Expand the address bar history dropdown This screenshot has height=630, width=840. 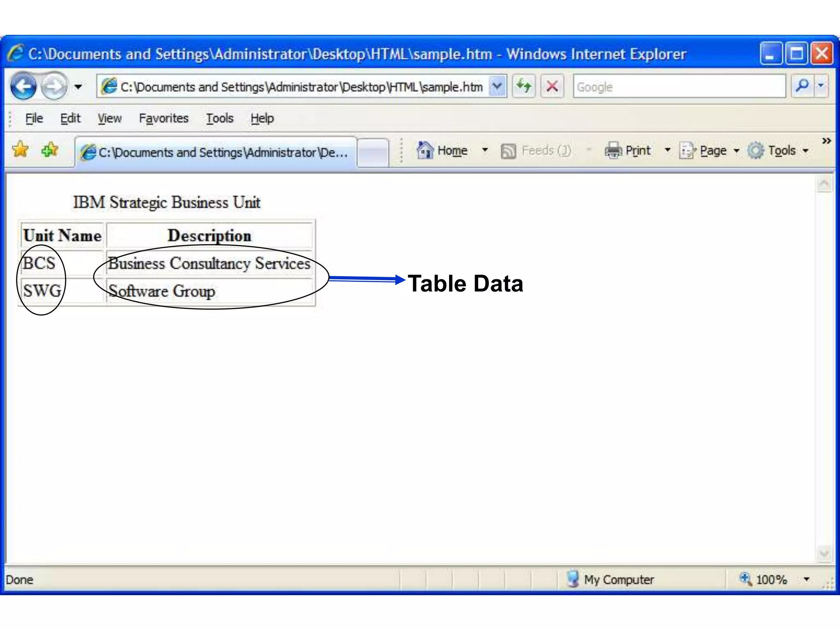tap(497, 87)
